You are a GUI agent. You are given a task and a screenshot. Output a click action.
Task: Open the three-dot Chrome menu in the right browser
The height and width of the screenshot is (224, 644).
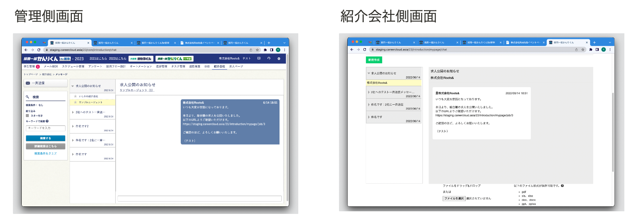[610, 49]
